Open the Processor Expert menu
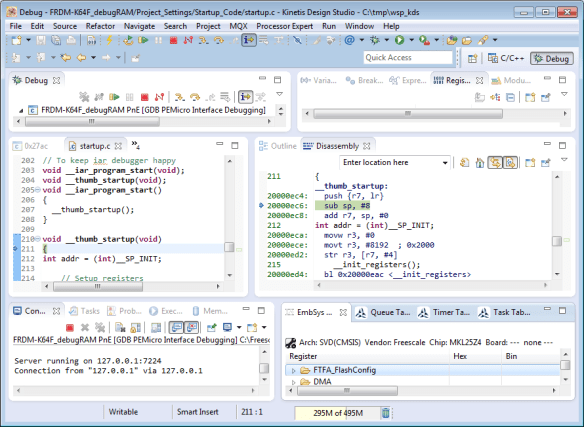 (285, 26)
